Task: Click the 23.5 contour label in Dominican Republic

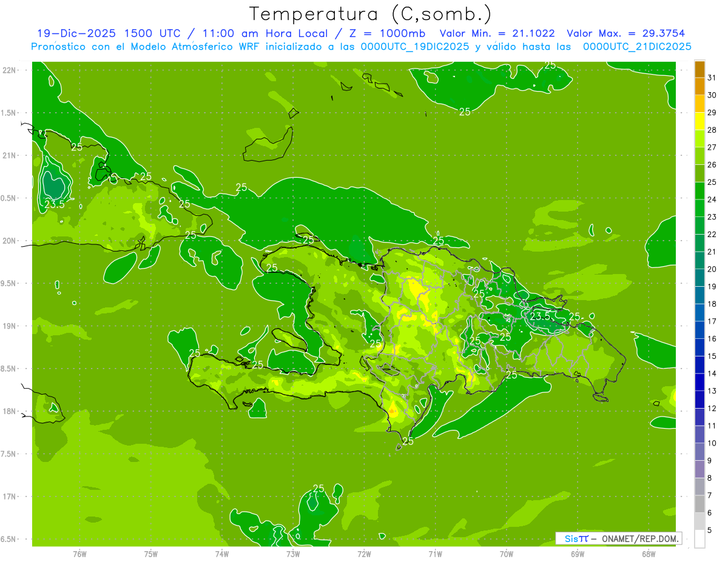Action: click(540, 316)
